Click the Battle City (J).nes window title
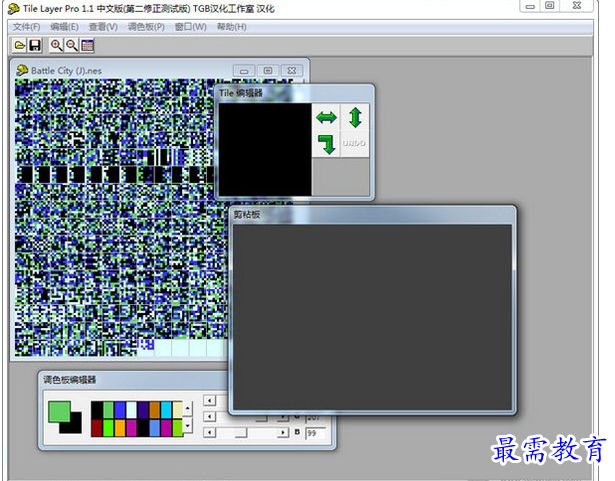The height and width of the screenshot is (481, 615). pyautogui.click(x=66, y=71)
